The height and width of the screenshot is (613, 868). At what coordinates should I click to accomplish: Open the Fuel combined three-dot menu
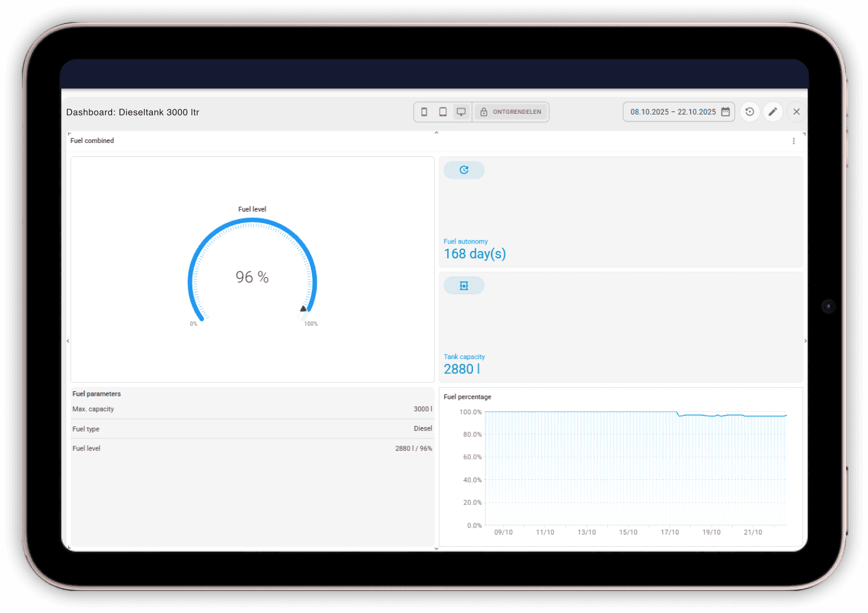[x=794, y=141]
